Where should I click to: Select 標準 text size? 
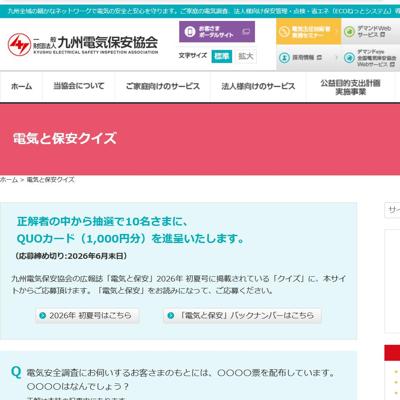click(x=222, y=56)
